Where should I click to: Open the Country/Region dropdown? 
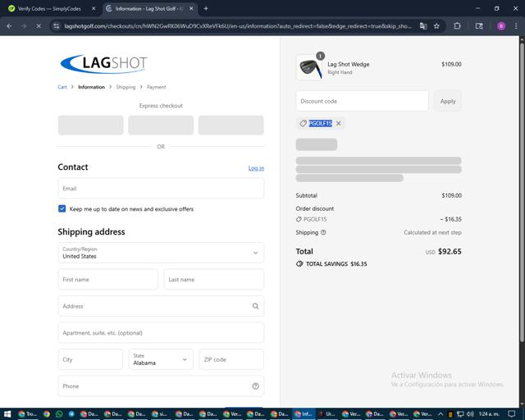161,253
